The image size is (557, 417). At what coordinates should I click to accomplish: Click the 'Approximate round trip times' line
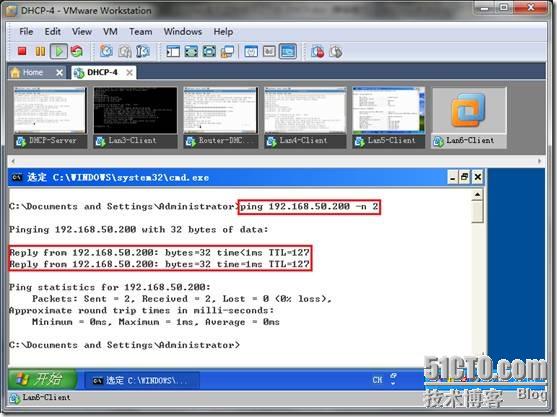[x=142, y=310]
